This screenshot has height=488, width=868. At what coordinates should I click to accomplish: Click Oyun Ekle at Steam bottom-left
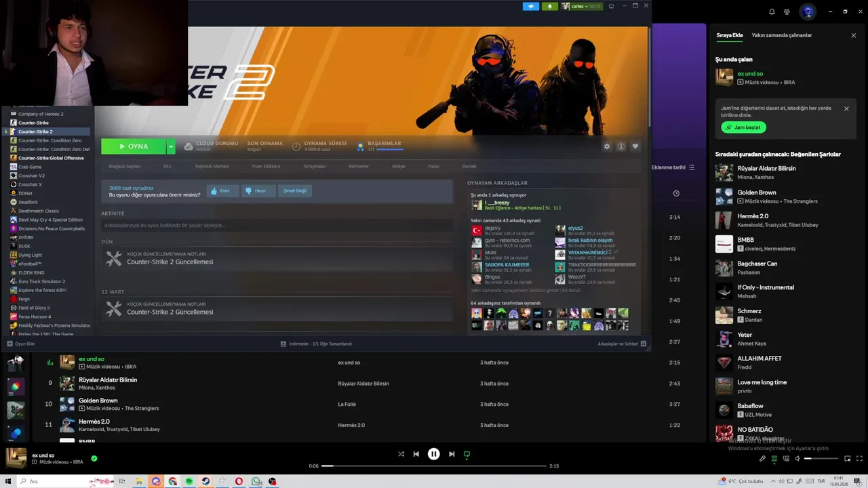coord(21,344)
